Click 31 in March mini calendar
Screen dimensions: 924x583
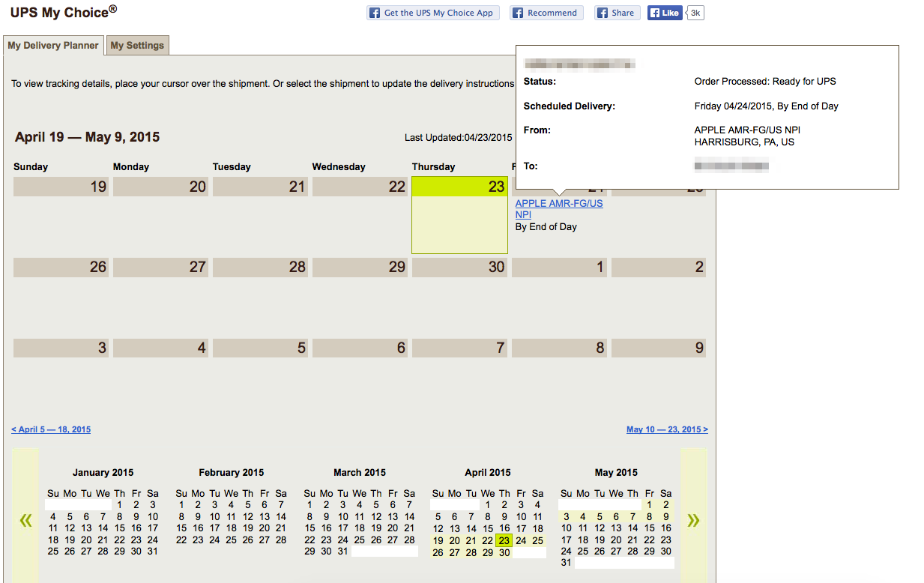[x=342, y=552]
